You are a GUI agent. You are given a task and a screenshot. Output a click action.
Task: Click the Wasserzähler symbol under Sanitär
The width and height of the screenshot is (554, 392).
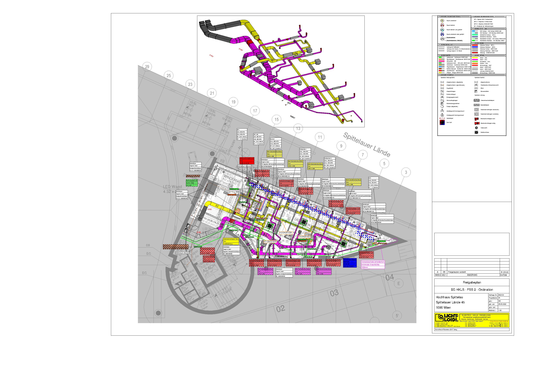[476, 91]
